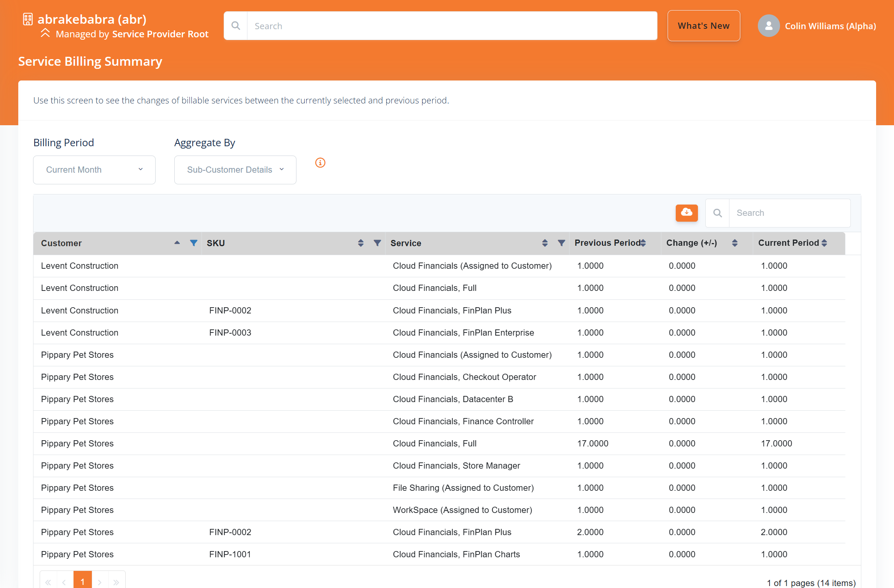Screen dimensions: 894x588
Task: Open the export download cloud icon
Action: (x=687, y=213)
